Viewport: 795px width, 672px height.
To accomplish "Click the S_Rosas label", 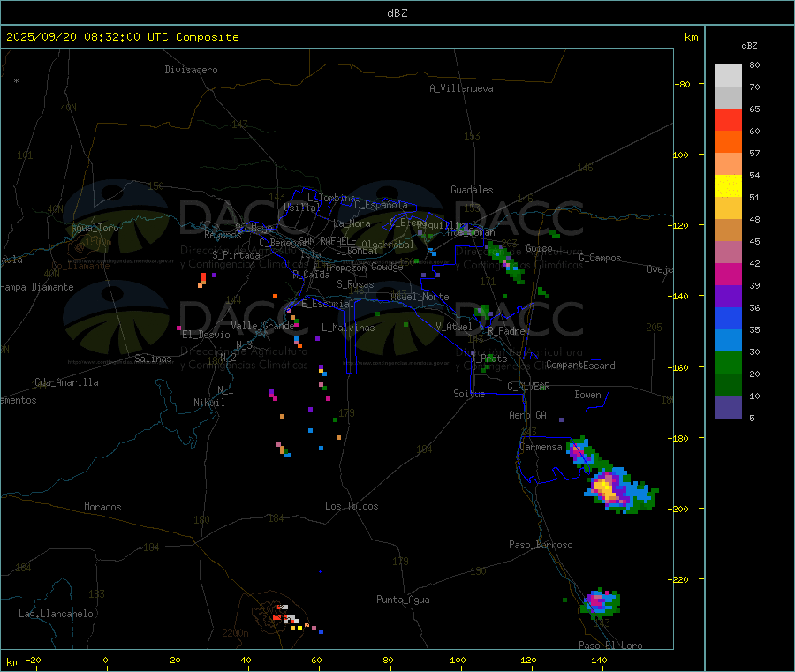I will [355, 284].
